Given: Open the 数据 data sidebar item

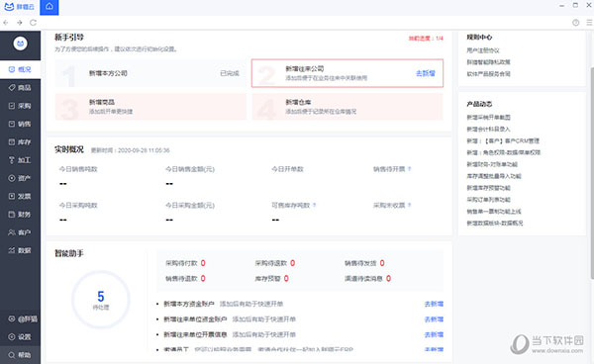Looking at the screenshot, I should point(20,250).
